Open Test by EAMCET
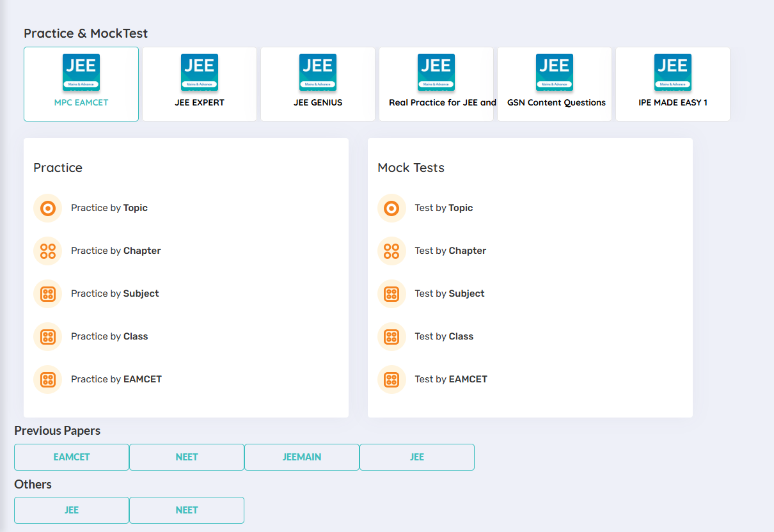This screenshot has width=774, height=532. coord(451,379)
